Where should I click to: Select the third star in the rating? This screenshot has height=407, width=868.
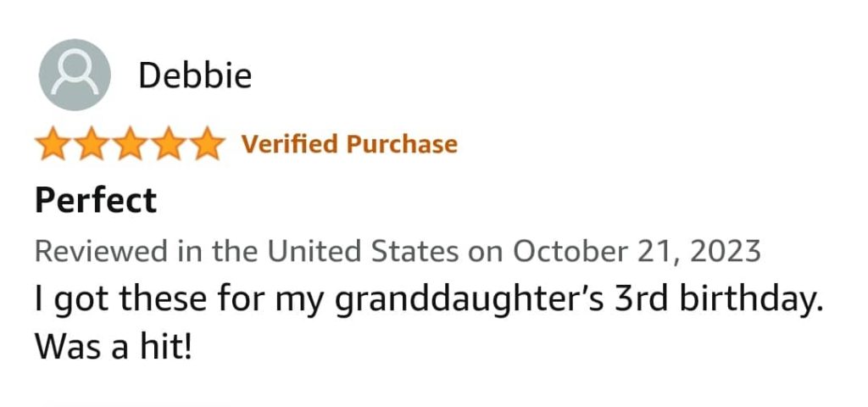[x=130, y=143]
